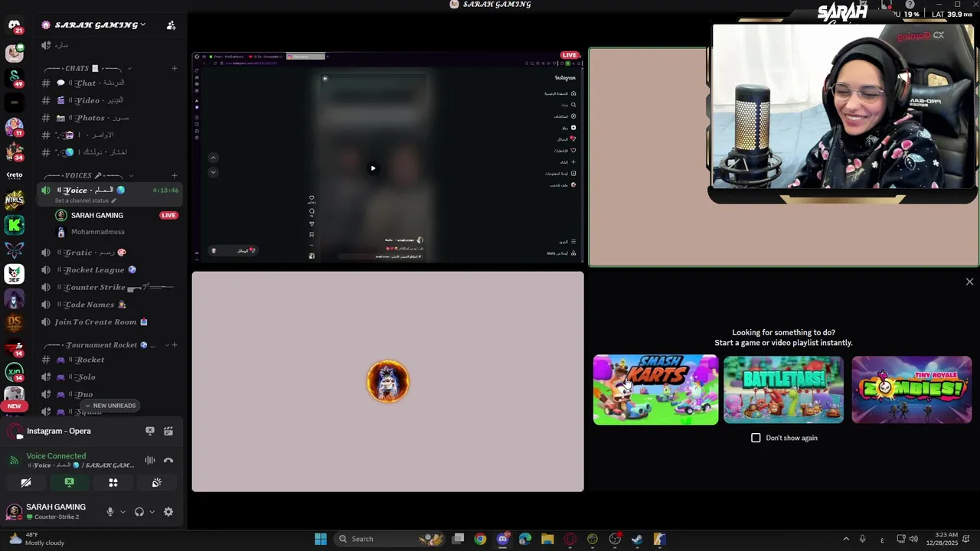Launch the Tiny Royale Zombies activity
The width and height of the screenshot is (980, 551).
pyautogui.click(x=911, y=390)
